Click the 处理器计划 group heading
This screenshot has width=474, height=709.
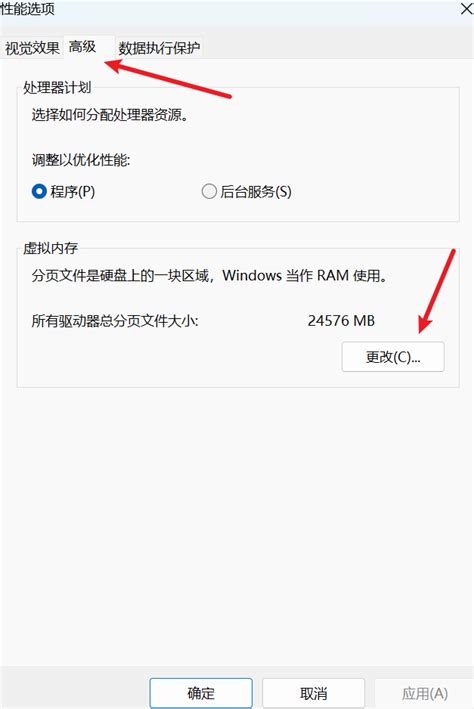57,87
